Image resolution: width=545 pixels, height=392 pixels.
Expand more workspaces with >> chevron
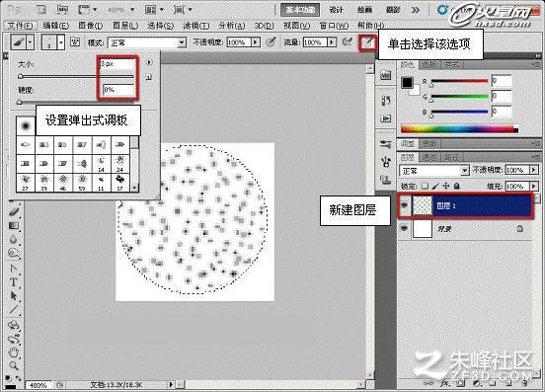tap(416, 10)
